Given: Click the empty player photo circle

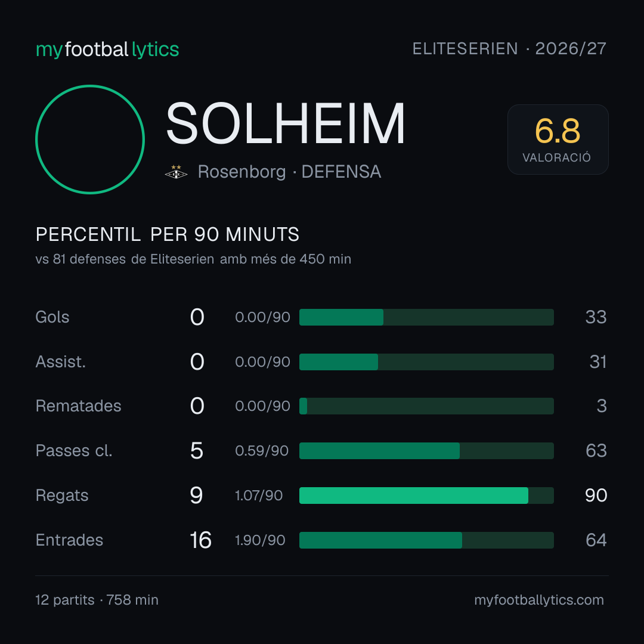Looking at the screenshot, I should 90,139.
